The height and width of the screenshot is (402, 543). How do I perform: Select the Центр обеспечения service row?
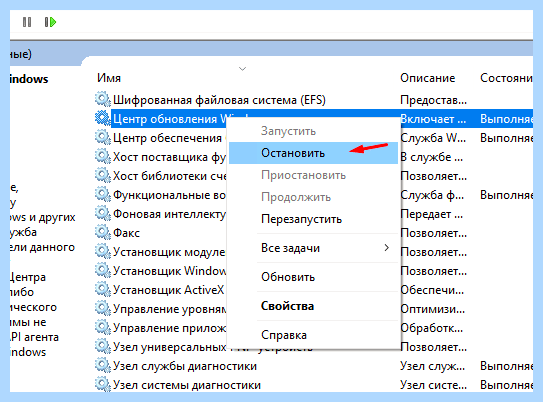coord(167,138)
